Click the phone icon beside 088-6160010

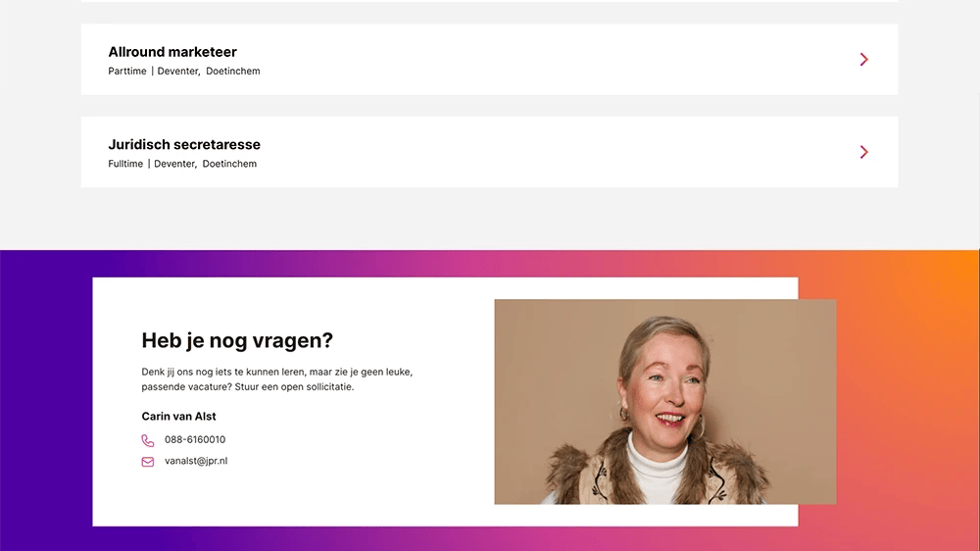click(148, 440)
